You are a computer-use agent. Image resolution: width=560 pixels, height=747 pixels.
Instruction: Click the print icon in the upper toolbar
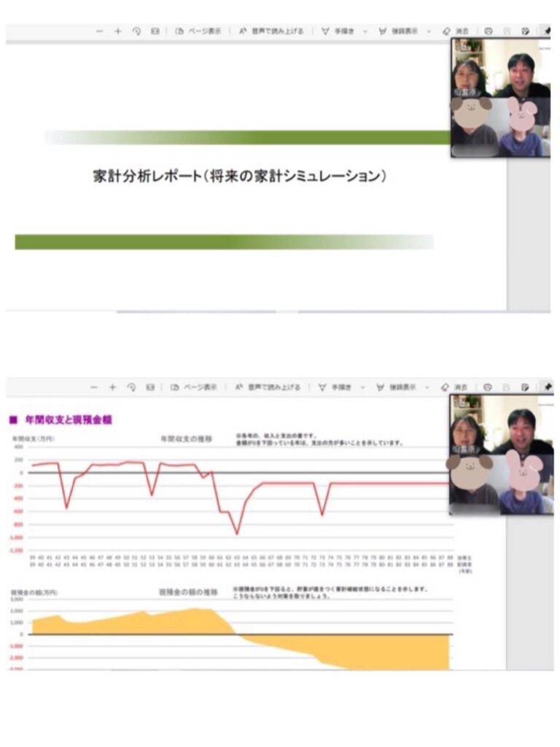point(489,31)
